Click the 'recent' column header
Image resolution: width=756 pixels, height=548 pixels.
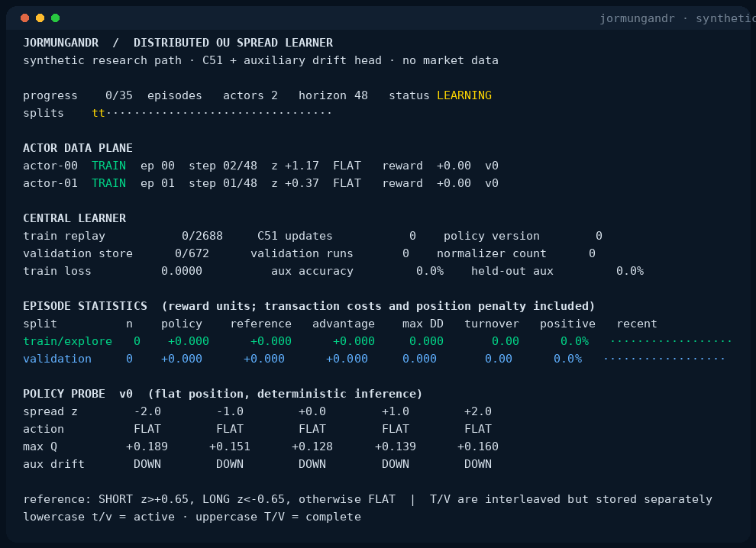coord(636,324)
